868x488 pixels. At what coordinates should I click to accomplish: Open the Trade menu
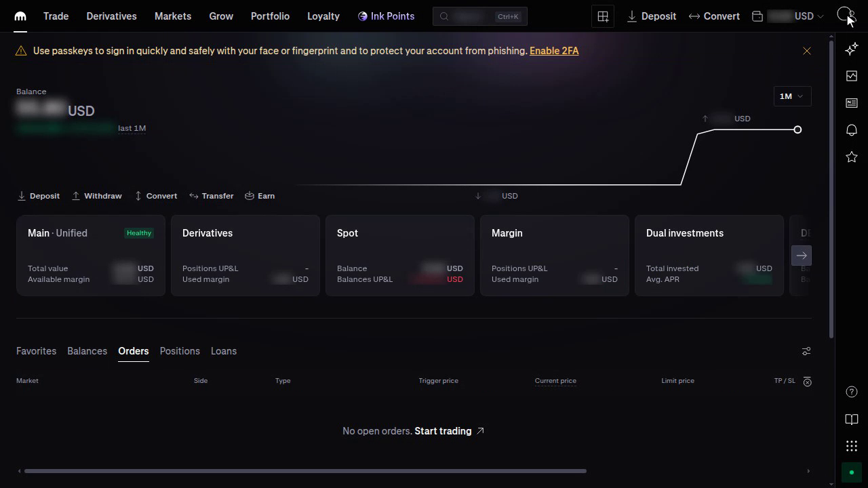coord(56,16)
